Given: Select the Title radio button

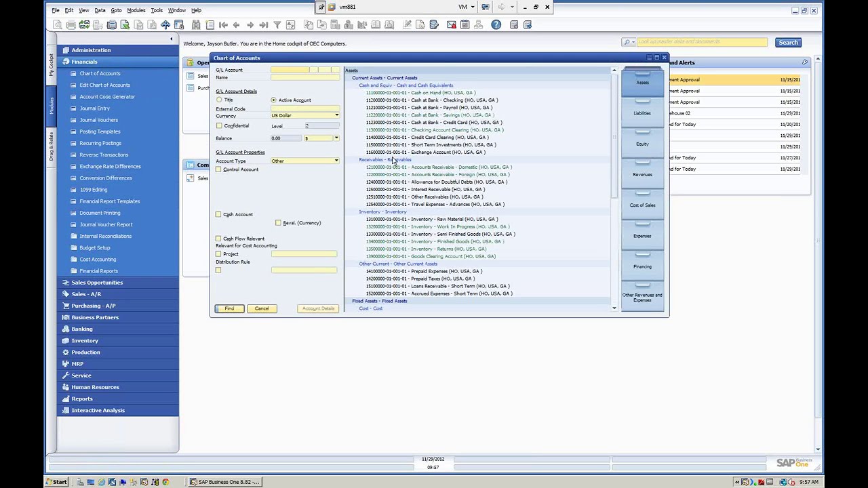Looking at the screenshot, I should pos(219,100).
